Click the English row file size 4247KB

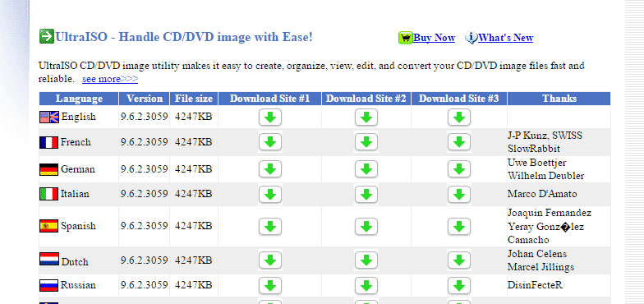[x=194, y=117]
